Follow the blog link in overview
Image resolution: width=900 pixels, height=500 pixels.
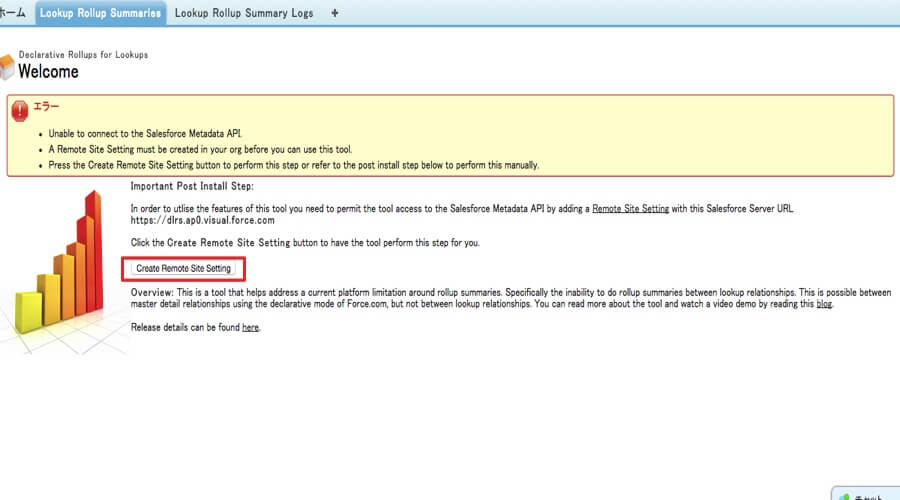(824, 304)
